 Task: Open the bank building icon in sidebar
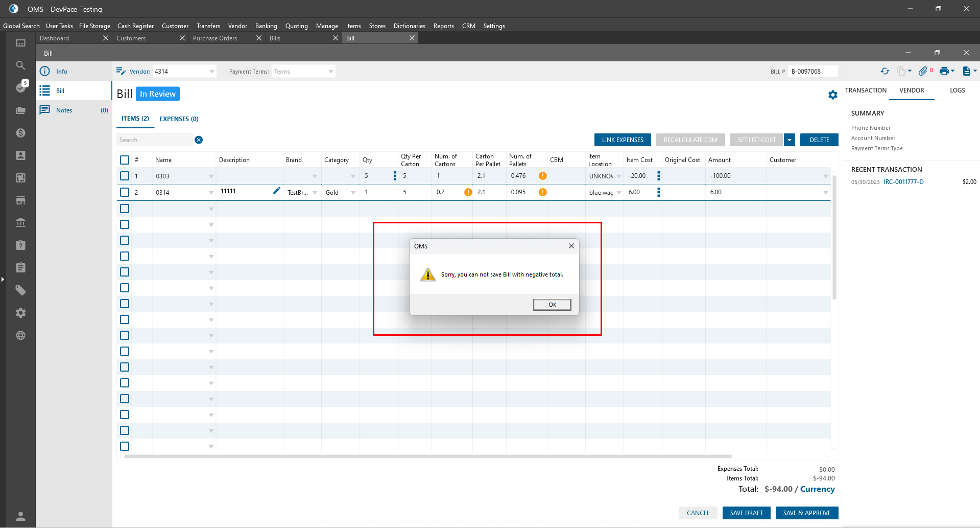click(20, 223)
